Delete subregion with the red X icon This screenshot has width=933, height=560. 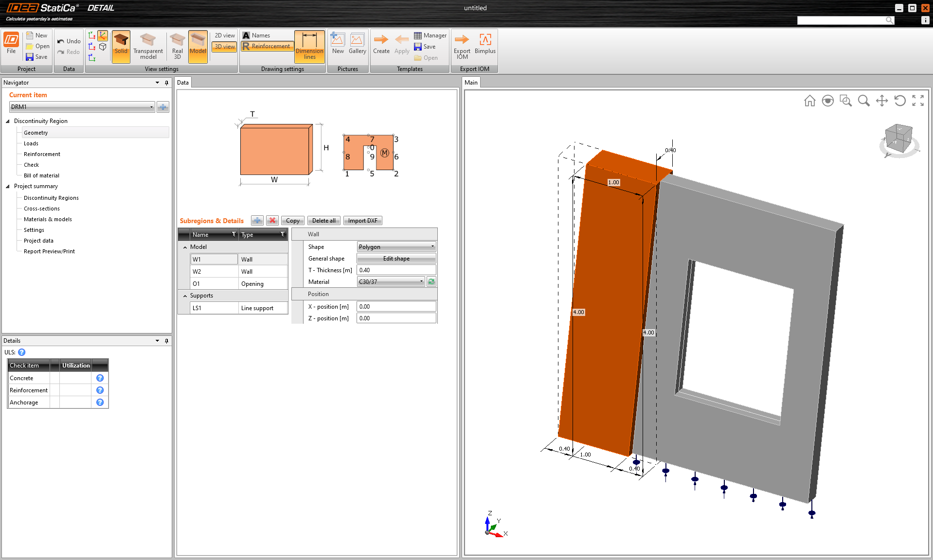pyautogui.click(x=272, y=221)
